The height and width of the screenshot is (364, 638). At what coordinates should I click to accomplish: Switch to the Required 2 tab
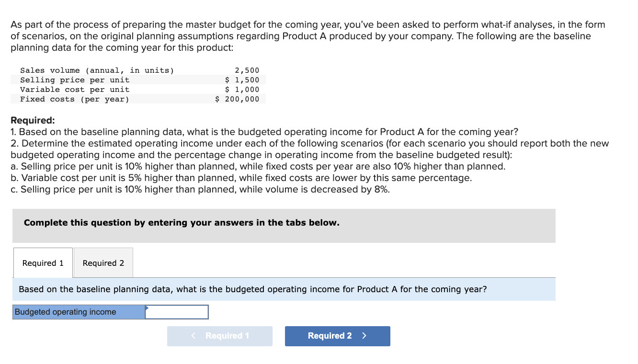coord(103,262)
